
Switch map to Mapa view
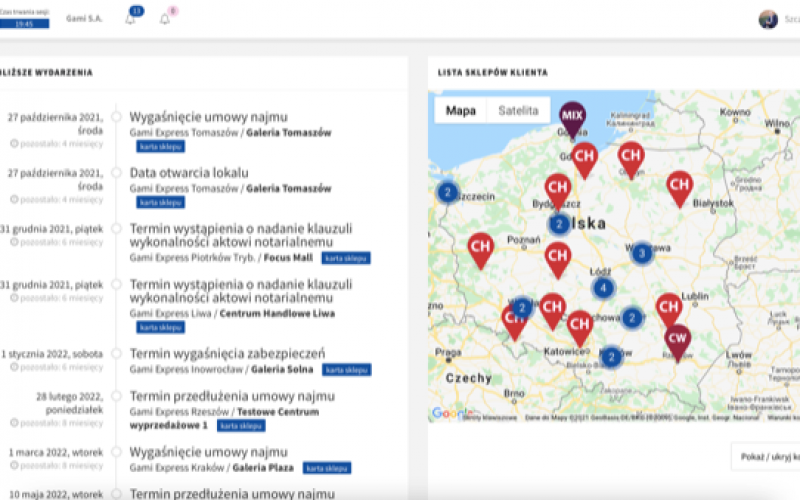click(x=460, y=111)
